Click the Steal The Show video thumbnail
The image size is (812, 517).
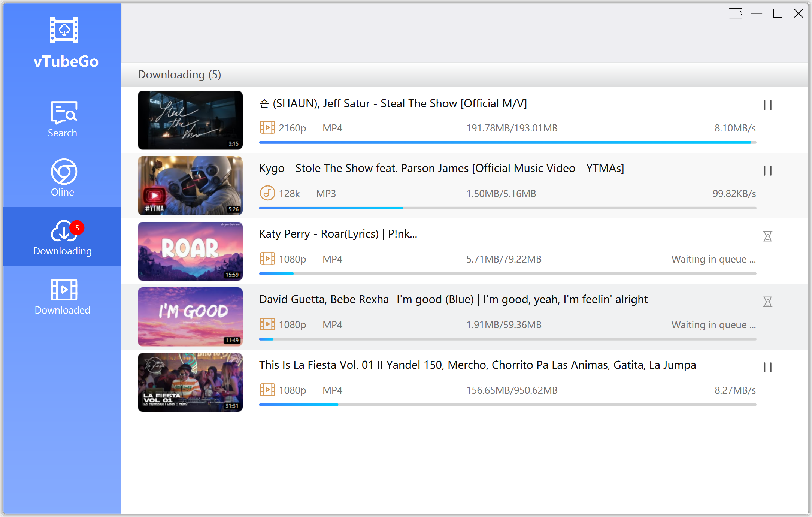(190, 120)
